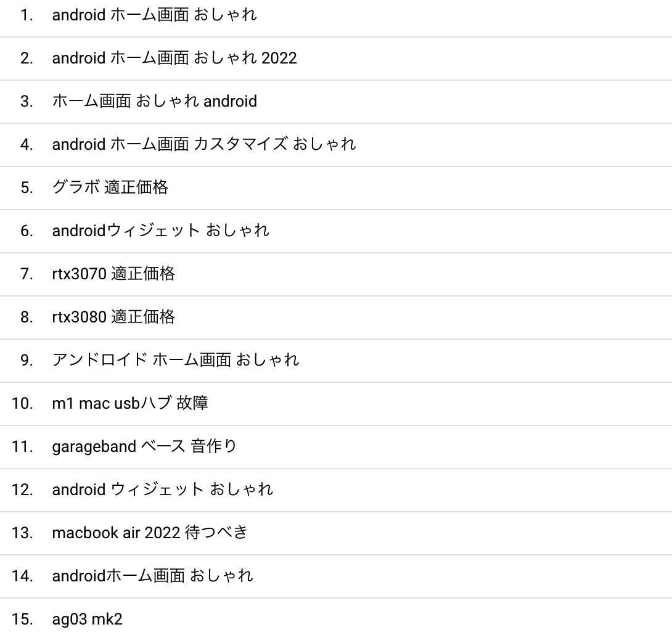Select the 'rtx3070 適正価格' query
Image resolution: width=672 pixels, height=635 pixels.
pos(113,274)
